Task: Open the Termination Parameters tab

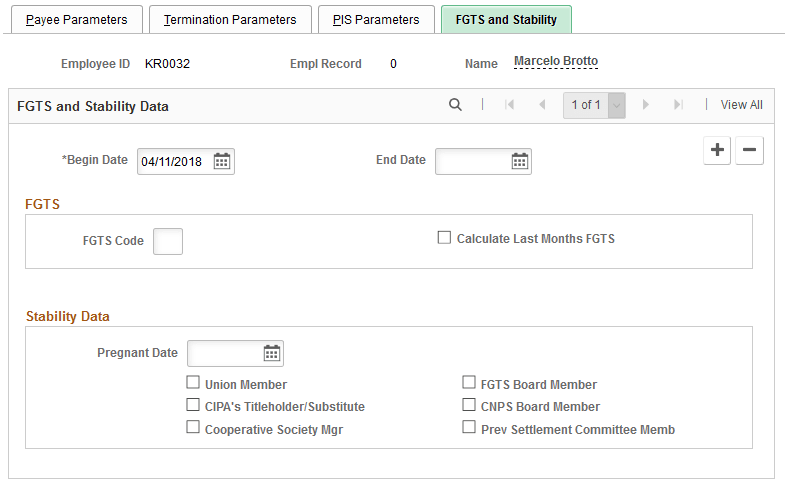Action: pos(230,20)
